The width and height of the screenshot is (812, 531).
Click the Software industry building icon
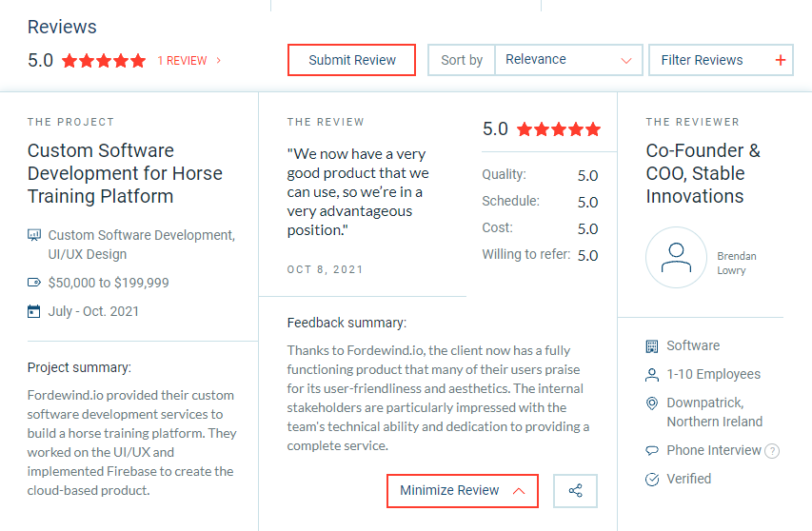coord(652,346)
